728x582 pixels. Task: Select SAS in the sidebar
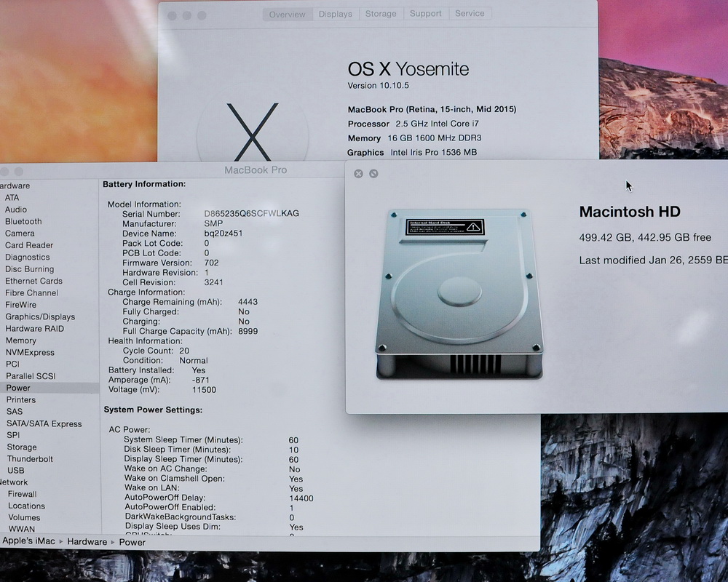(x=15, y=412)
